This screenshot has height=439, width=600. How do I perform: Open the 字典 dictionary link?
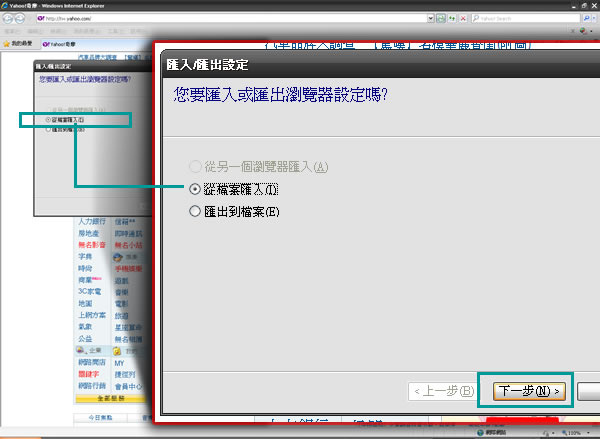(85, 256)
